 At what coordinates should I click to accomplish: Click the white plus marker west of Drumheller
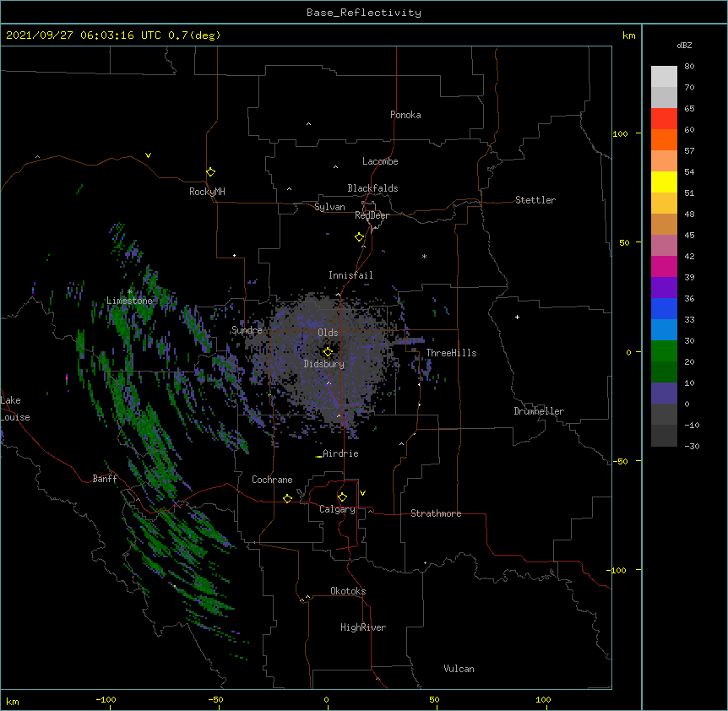517,317
